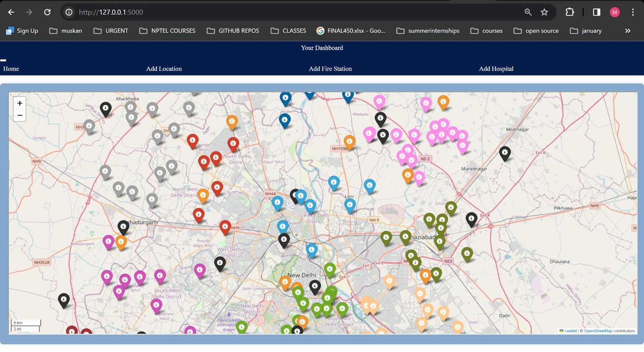Click the Your Dashboard heading
This screenshot has width=644, height=352.
click(x=322, y=48)
